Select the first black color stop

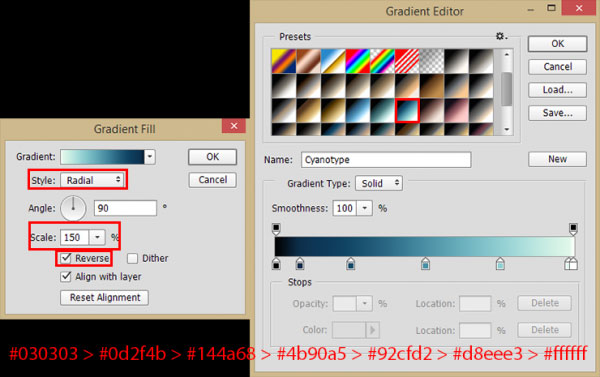pos(276,264)
